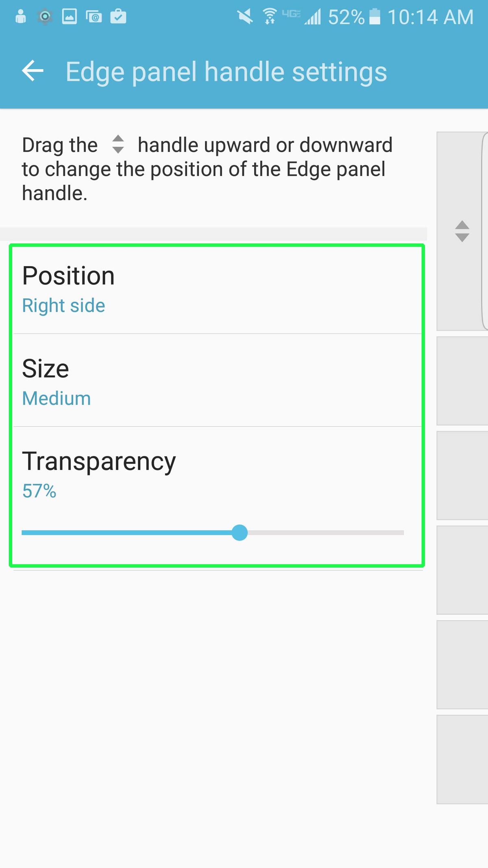Open the Position setting

click(x=68, y=275)
